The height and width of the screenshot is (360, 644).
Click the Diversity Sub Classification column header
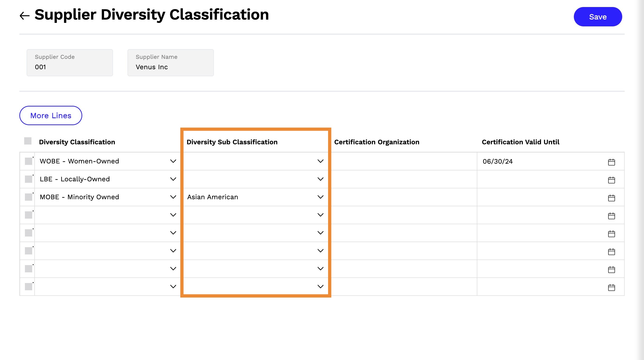click(232, 142)
